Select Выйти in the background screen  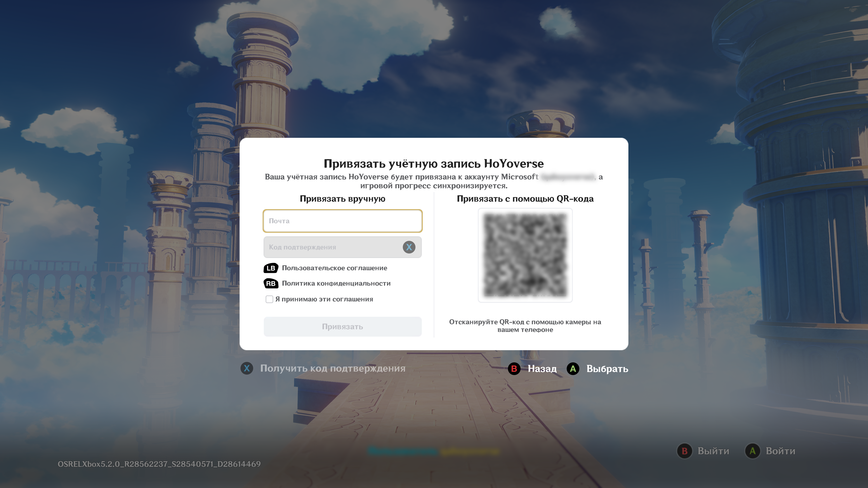713,451
